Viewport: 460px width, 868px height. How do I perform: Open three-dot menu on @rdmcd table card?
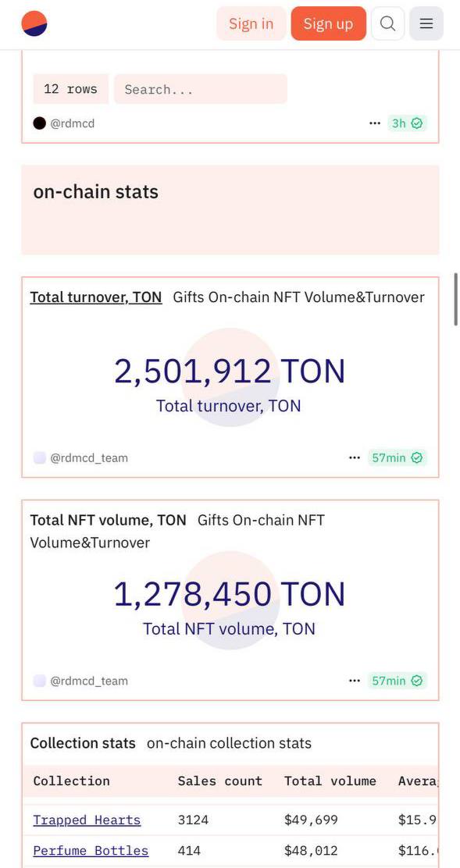[x=375, y=123]
